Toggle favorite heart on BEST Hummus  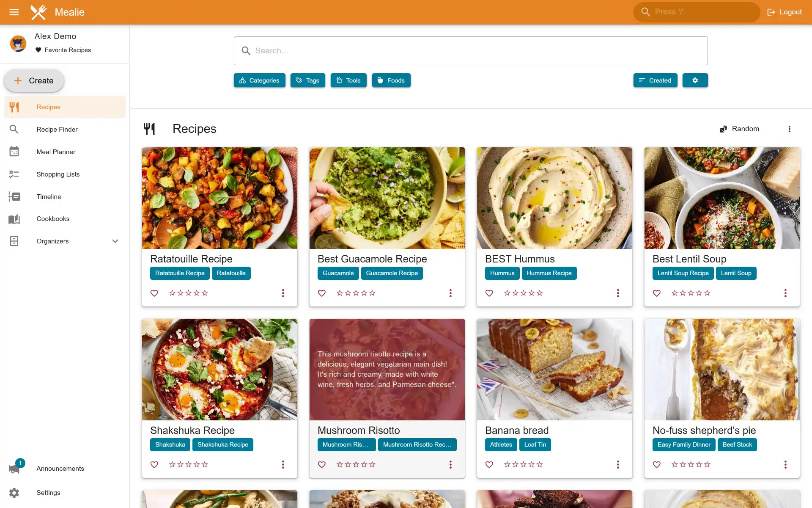point(489,293)
